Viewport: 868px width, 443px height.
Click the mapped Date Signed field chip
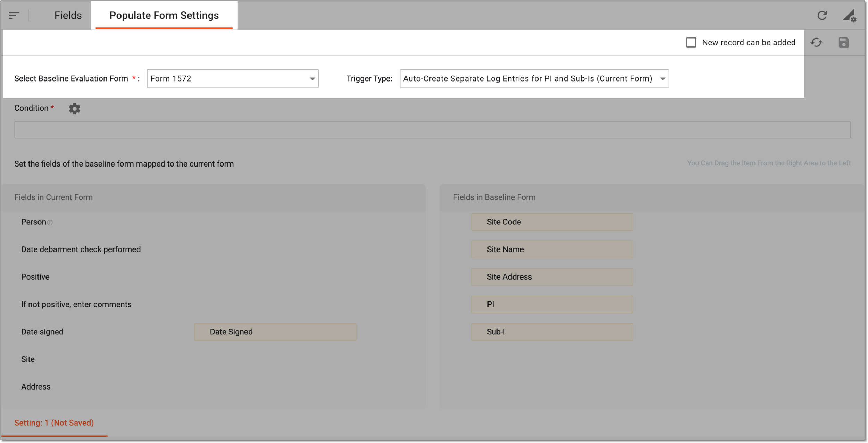coord(275,332)
